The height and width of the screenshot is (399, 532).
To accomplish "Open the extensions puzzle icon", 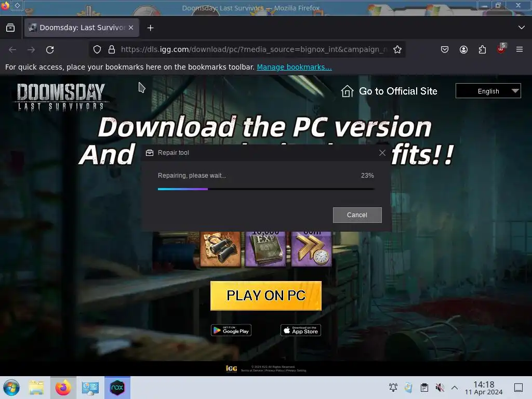I will [x=482, y=49].
